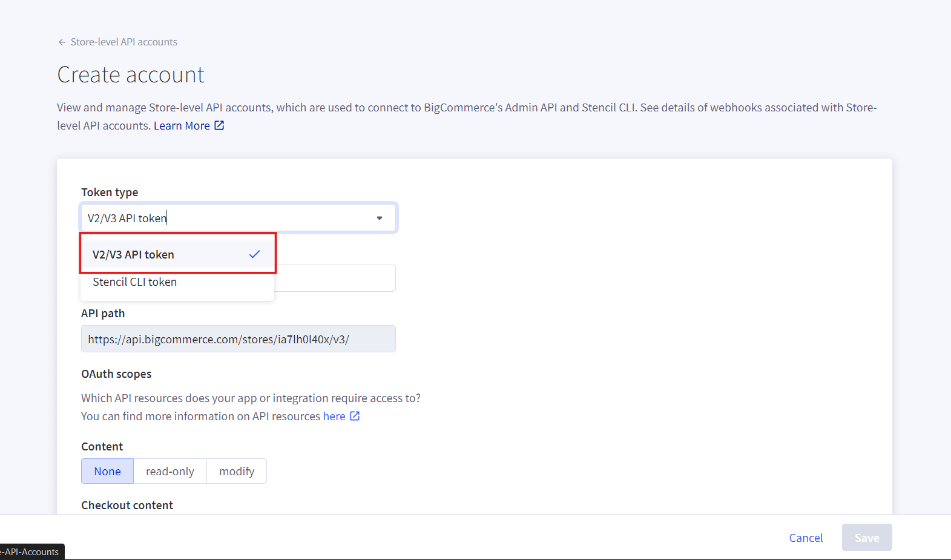Set the Content scope to None

point(107,472)
